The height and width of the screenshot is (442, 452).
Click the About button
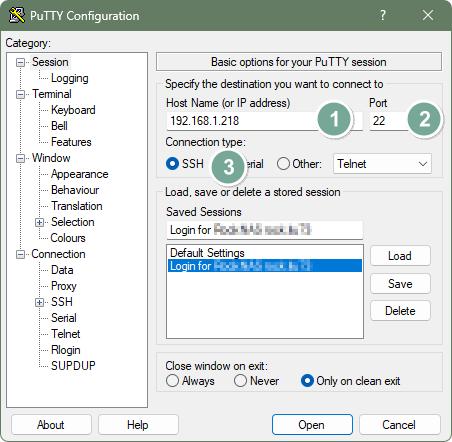51,425
